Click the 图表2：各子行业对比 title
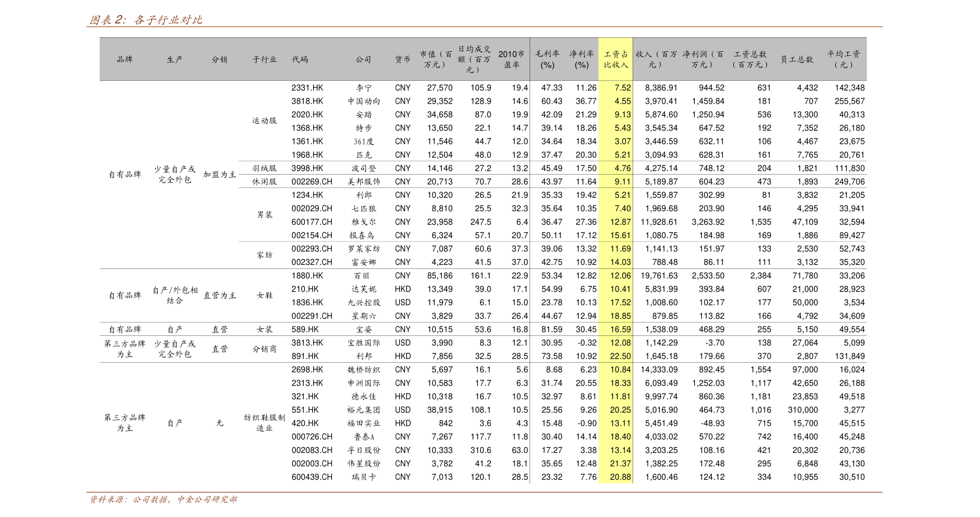Screen dimensions: 980x517 (145, 20)
